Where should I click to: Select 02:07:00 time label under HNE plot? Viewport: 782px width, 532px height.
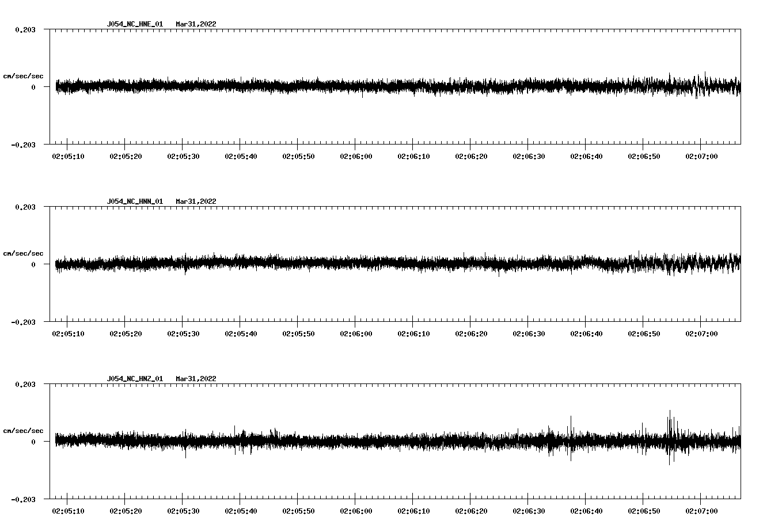pos(701,157)
